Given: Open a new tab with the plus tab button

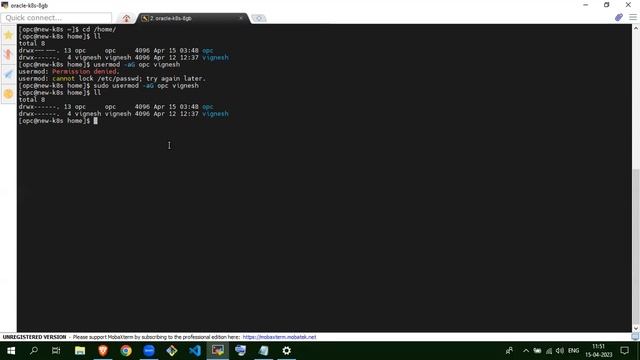Looking at the screenshot, I should pyautogui.click(x=259, y=18).
